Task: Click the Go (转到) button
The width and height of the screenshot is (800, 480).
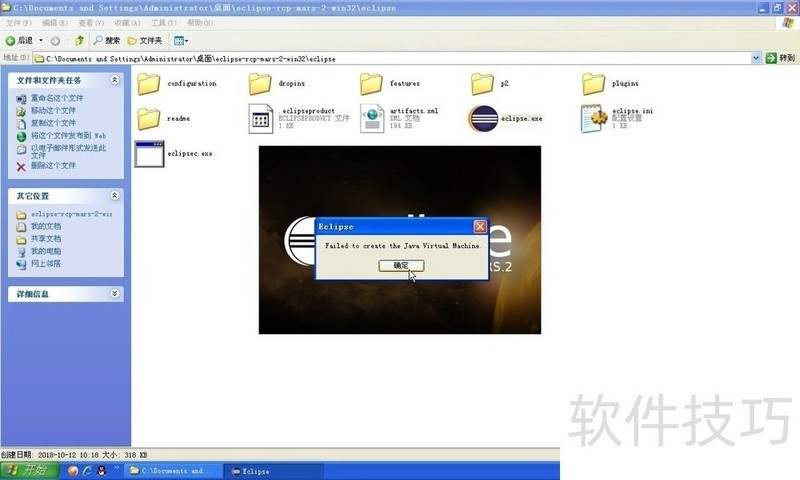Action: [x=780, y=58]
